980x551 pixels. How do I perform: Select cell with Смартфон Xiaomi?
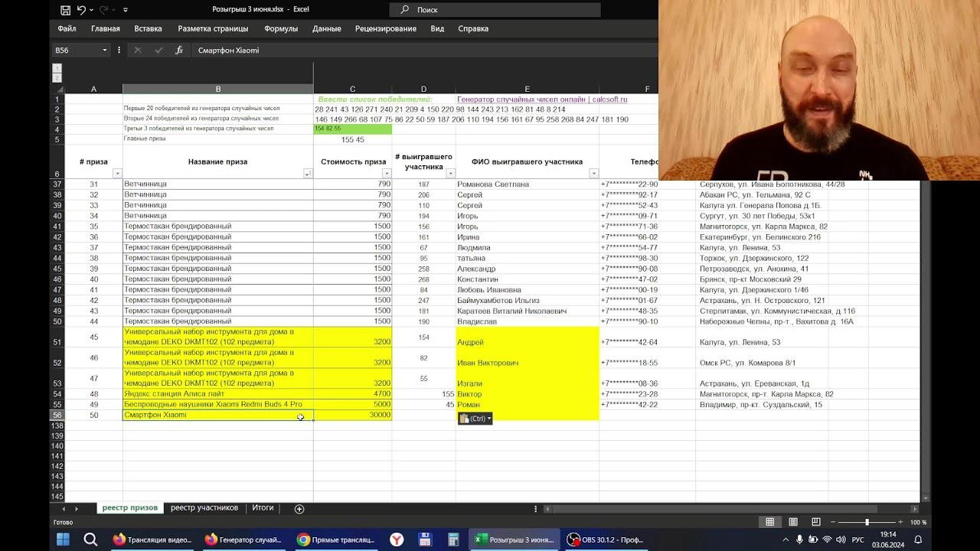(218, 415)
